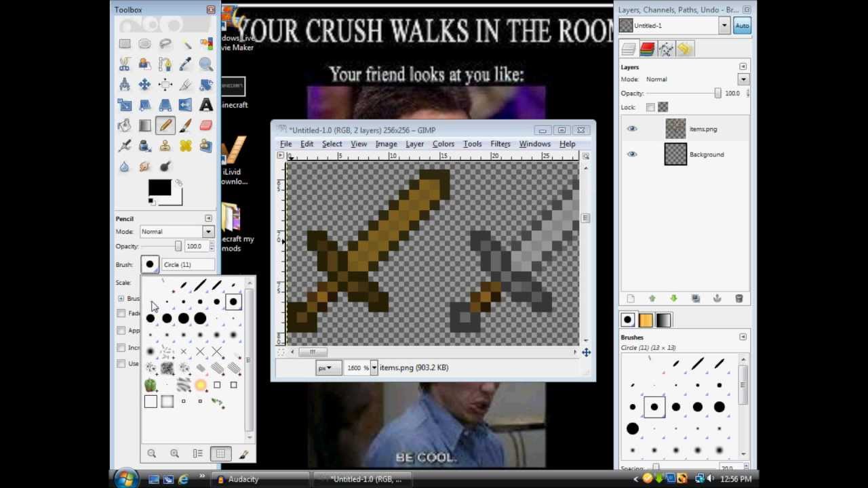Select the Select by Color tool

click(x=206, y=44)
